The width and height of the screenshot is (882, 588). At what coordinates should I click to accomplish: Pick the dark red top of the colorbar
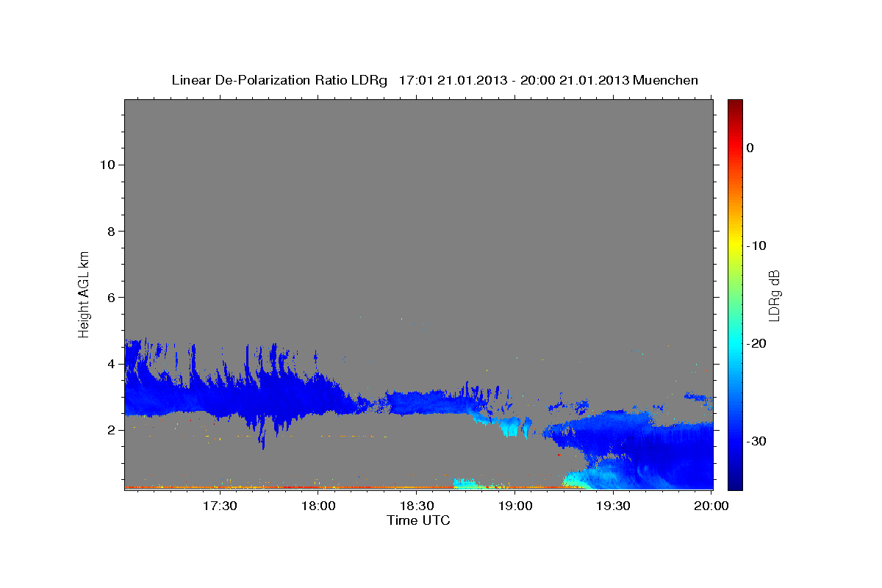(x=735, y=105)
